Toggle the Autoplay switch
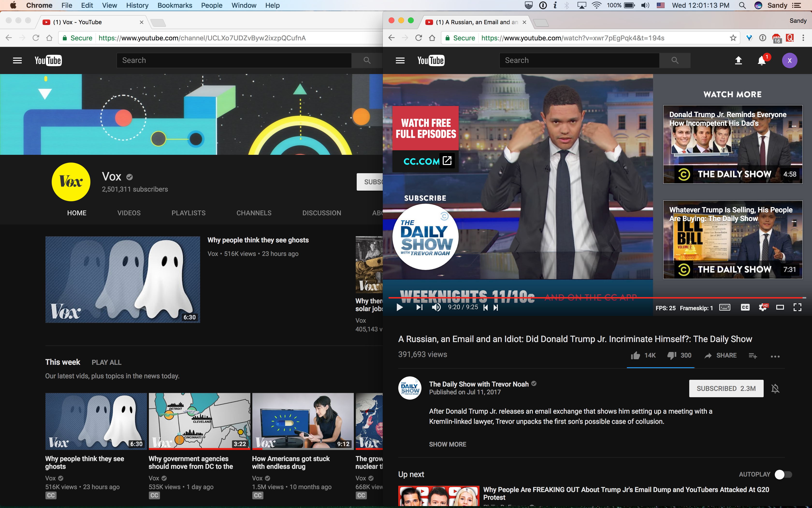The height and width of the screenshot is (508, 812). 783,474
